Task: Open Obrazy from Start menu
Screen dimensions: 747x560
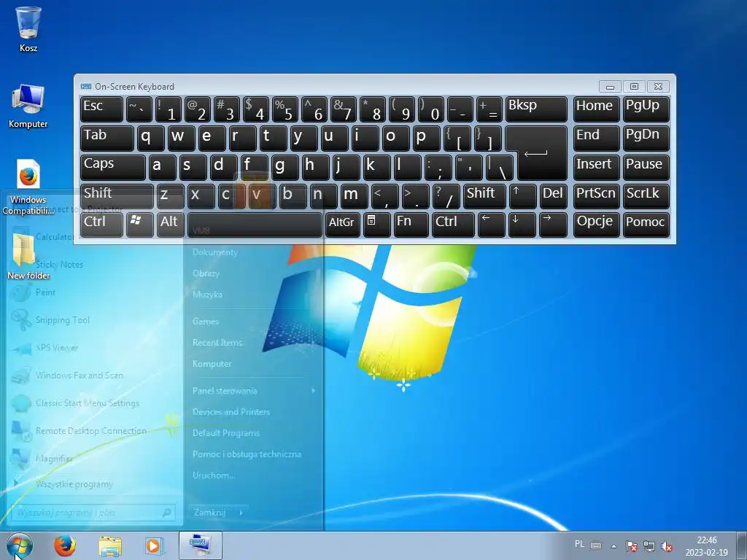Action: pyautogui.click(x=206, y=273)
